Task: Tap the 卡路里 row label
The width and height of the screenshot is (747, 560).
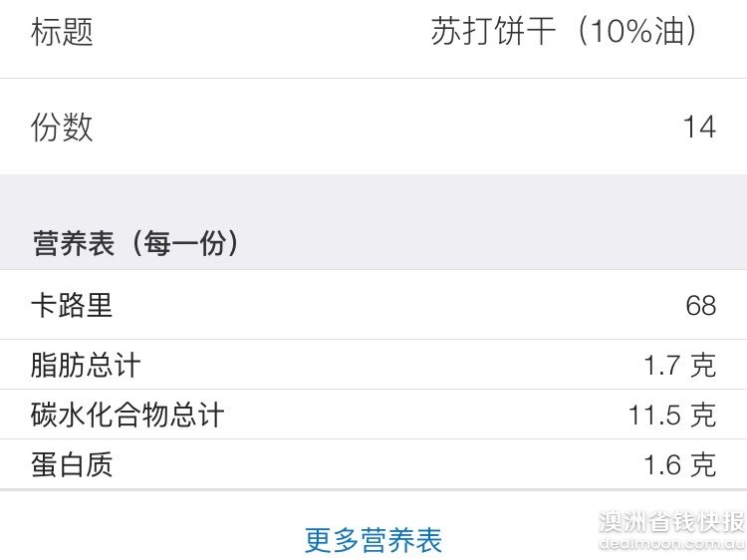Action: click(x=72, y=305)
